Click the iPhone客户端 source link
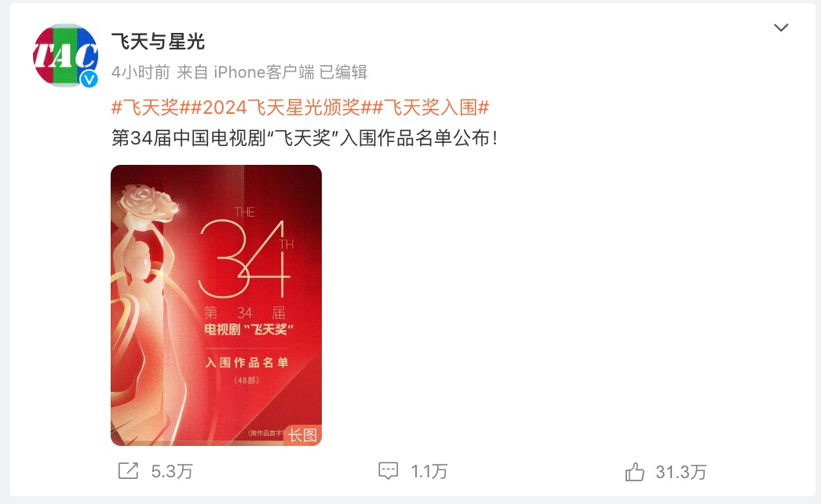Image resolution: width=821 pixels, height=504 pixels. coord(264,72)
